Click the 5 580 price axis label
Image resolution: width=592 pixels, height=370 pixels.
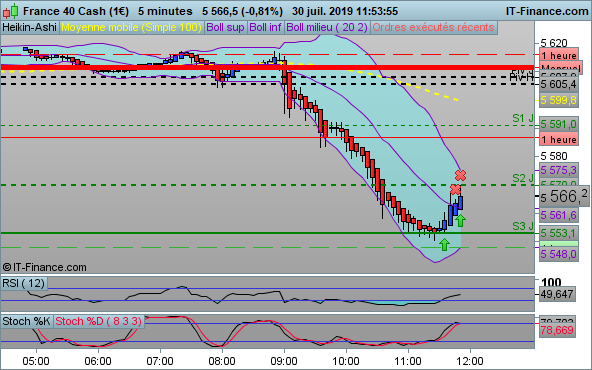coord(554,156)
